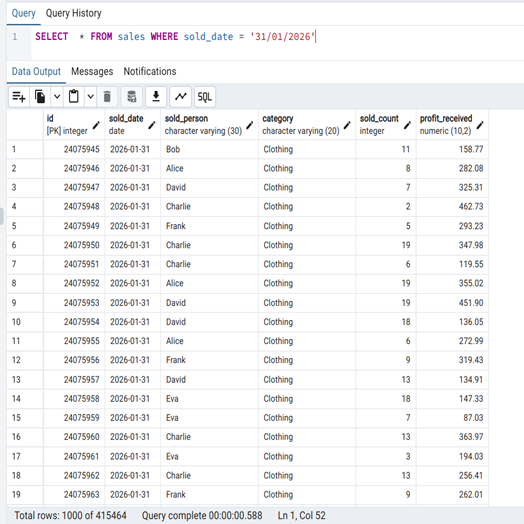Click the line number 1 gutter
This screenshot has height=524, width=524.
coord(15,36)
